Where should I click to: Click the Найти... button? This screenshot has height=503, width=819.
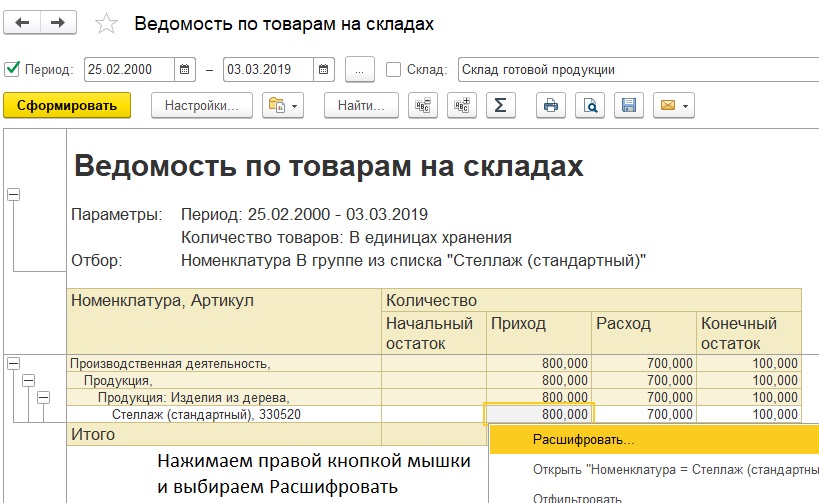tap(361, 106)
